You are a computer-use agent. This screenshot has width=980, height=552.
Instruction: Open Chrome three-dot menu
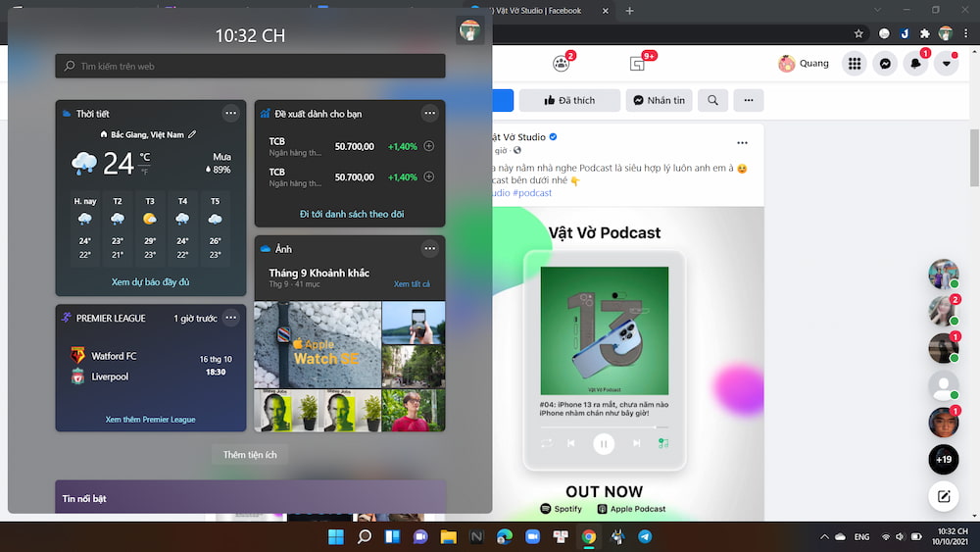coord(966,33)
